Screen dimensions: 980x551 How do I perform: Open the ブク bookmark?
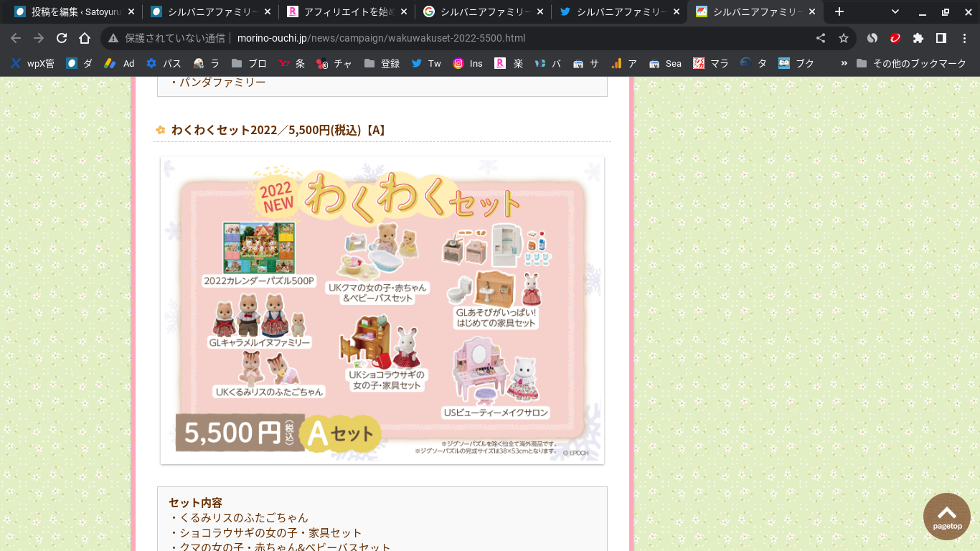click(x=797, y=63)
